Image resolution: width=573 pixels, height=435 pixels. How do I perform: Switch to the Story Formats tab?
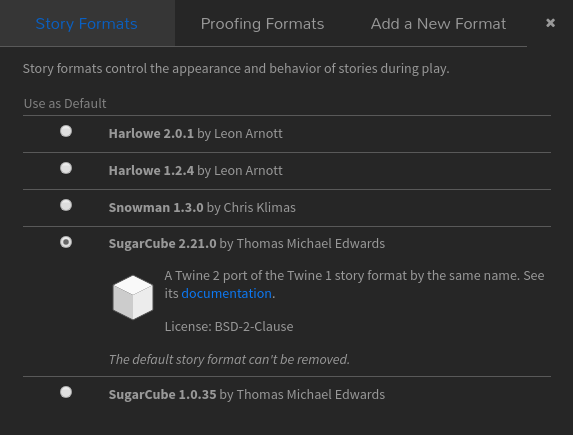coord(87,24)
